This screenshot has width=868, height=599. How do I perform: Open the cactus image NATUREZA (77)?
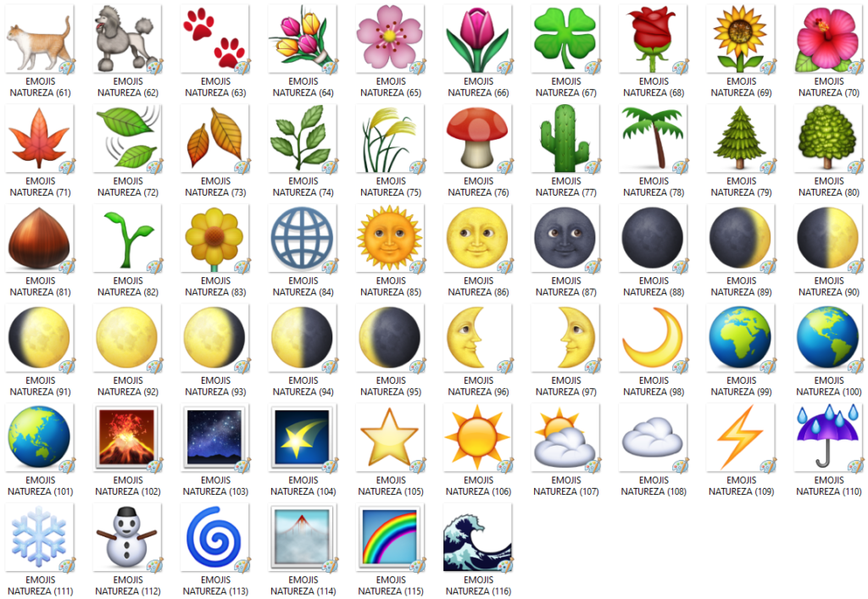pos(565,138)
